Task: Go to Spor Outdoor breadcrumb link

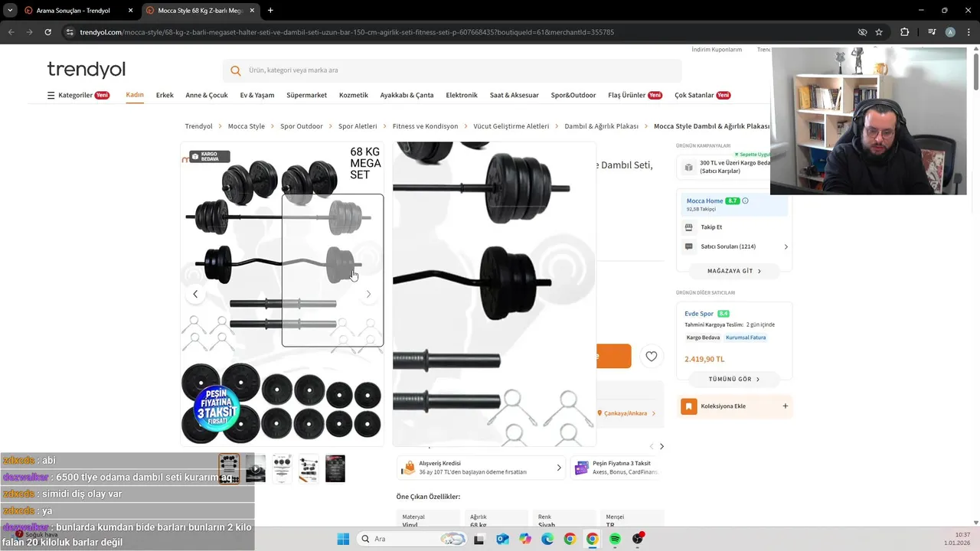Action: tap(302, 126)
